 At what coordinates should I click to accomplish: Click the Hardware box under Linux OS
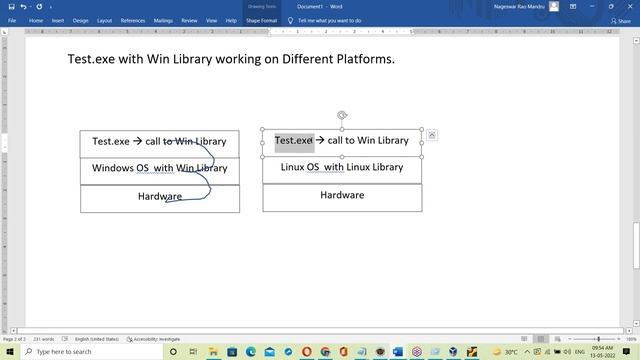342,198
